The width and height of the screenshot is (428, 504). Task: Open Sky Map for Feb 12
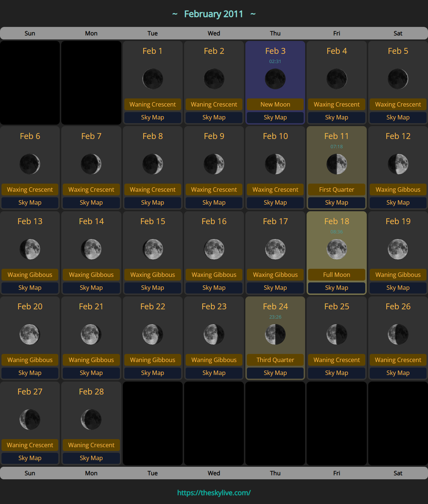[398, 202]
